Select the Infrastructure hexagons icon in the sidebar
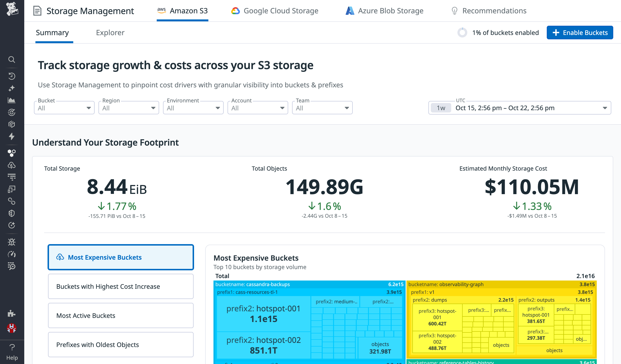The image size is (621, 364). [12, 153]
